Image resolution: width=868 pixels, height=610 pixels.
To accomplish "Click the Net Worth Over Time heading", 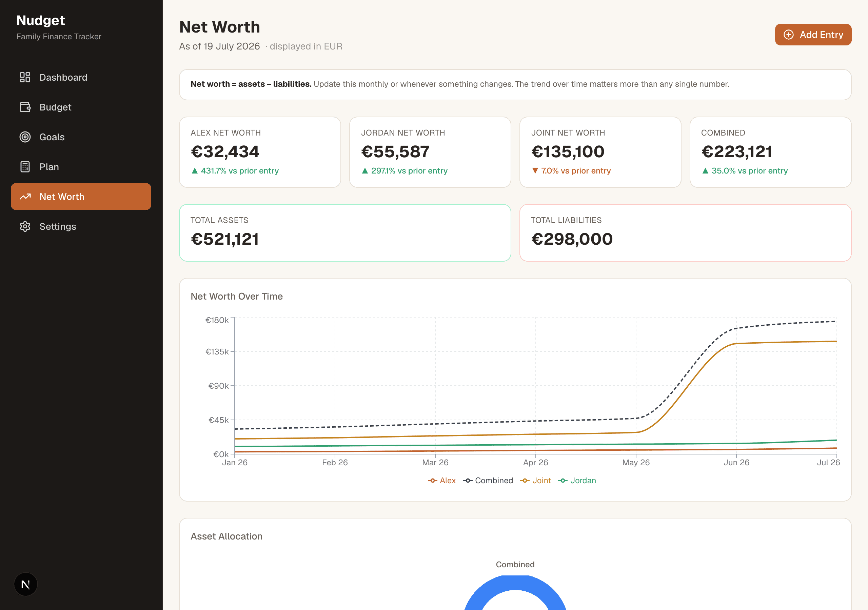I will pos(237,296).
